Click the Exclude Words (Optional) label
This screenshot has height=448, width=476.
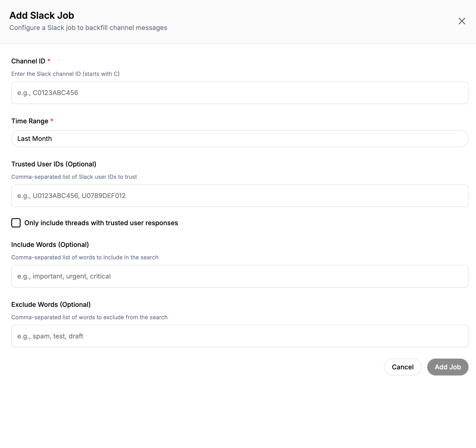(51, 305)
